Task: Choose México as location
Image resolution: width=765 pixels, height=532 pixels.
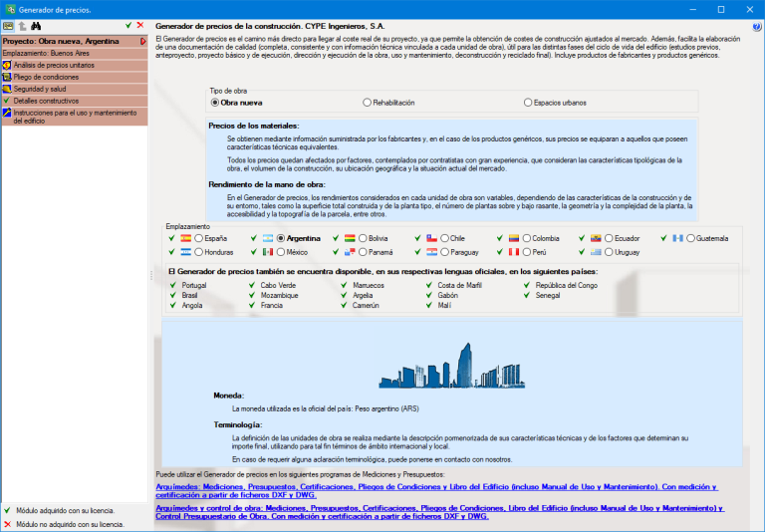Action: coord(281,252)
